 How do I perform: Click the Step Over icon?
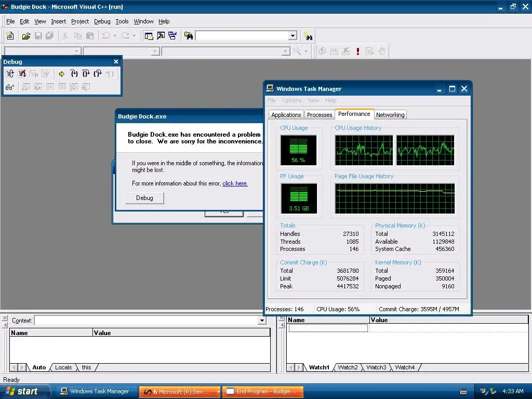[x=86, y=74]
